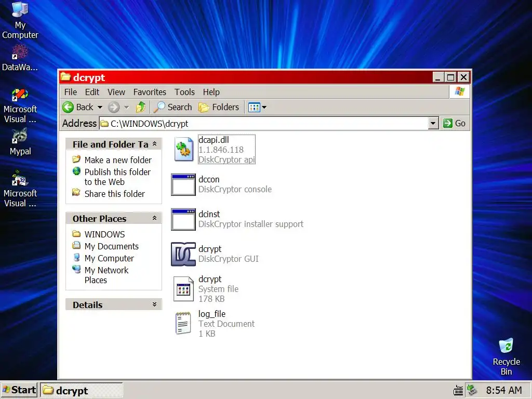Click Make a new folder
532x399 pixels.
[118, 160]
